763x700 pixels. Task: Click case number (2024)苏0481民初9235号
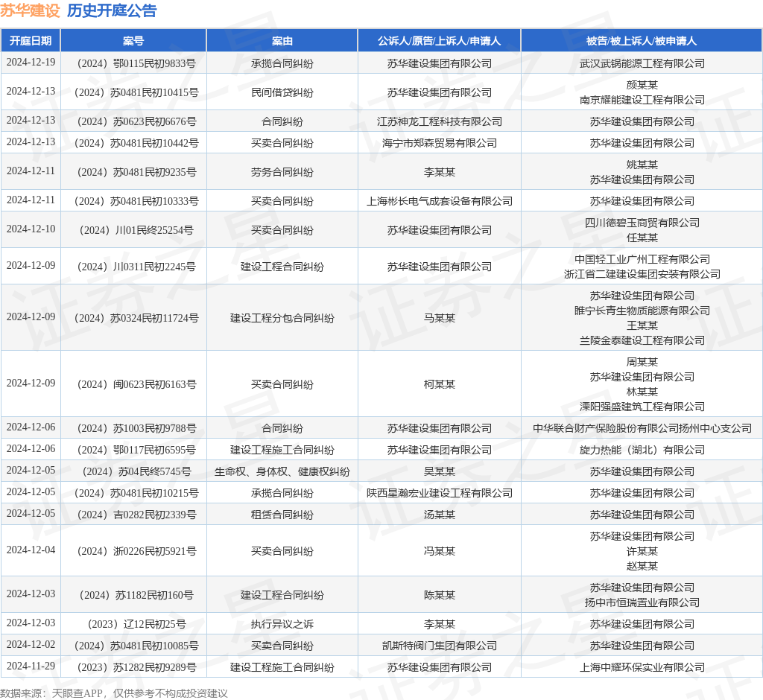pyautogui.click(x=137, y=172)
